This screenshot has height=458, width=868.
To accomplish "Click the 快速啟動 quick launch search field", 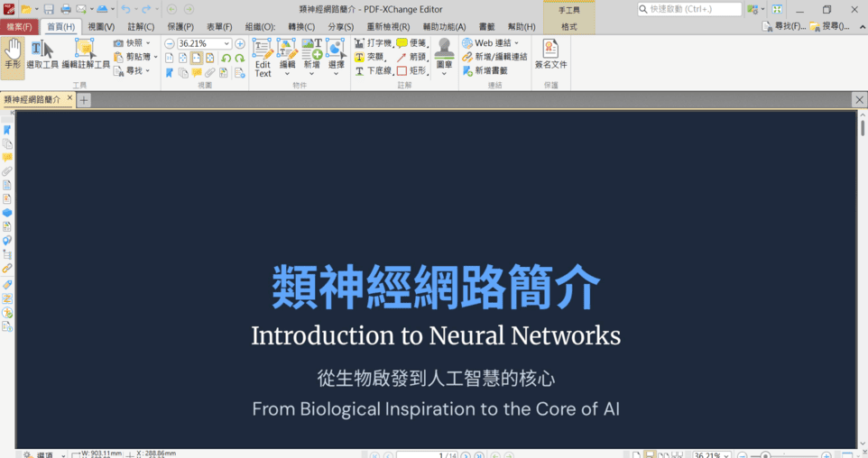I will pyautogui.click(x=689, y=9).
